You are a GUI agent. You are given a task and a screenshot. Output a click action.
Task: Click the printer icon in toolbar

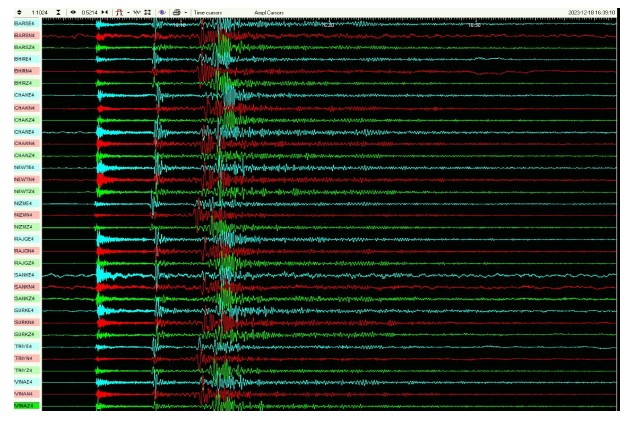pyautogui.click(x=176, y=12)
